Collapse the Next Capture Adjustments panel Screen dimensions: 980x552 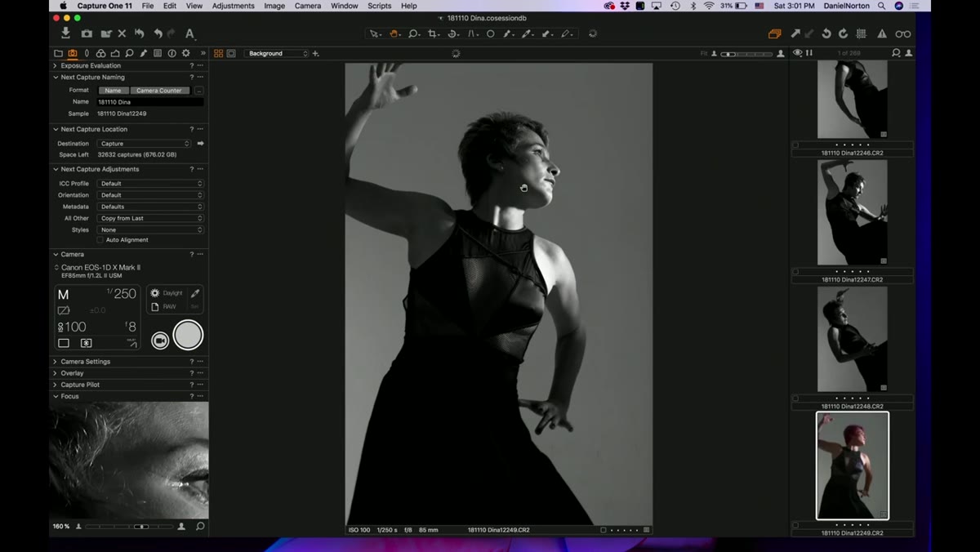[x=56, y=169]
